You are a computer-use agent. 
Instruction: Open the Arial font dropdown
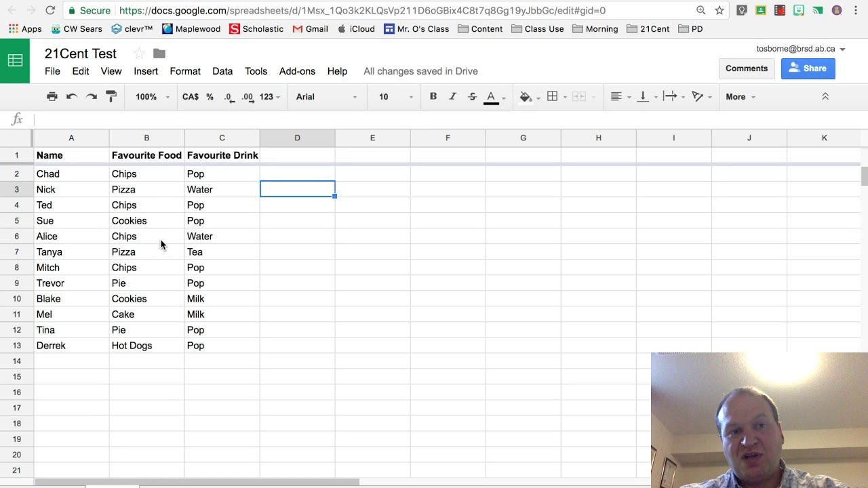[x=326, y=97]
